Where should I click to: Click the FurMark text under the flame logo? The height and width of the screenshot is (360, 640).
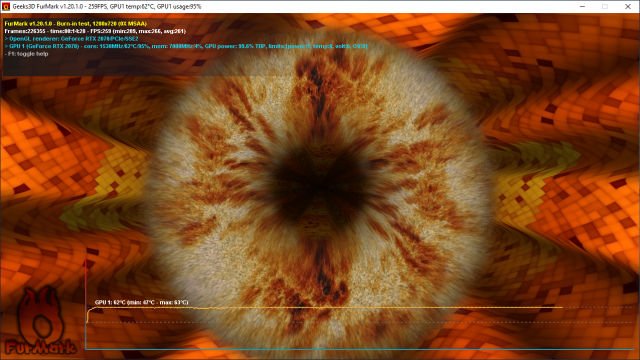[x=41, y=347]
